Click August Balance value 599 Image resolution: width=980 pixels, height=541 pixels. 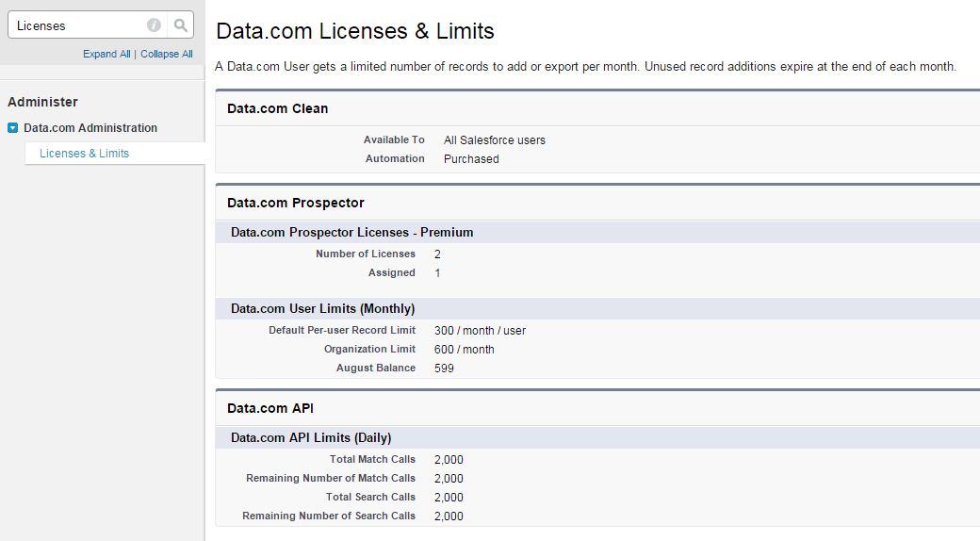tap(445, 368)
